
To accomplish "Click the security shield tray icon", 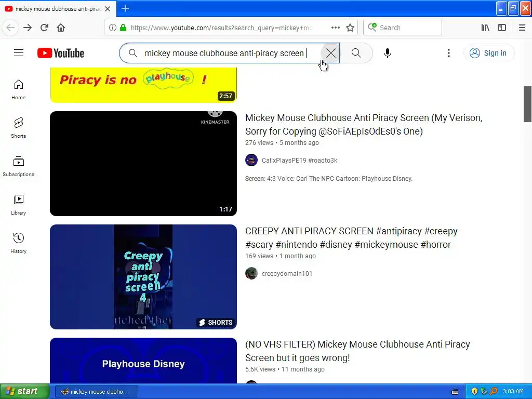I will (x=474, y=392).
